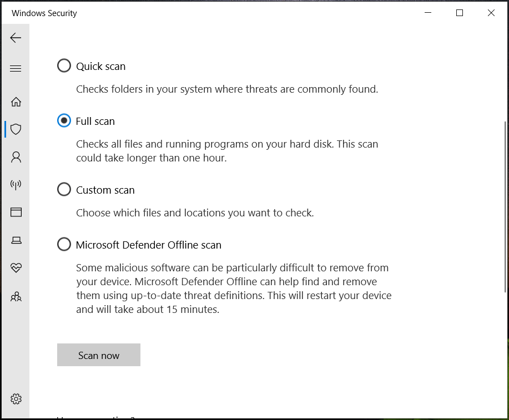This screenshot has width=509, height=420.
Task: Open Virus & threat protection shield icon
Action: click(x=16, y=129)
